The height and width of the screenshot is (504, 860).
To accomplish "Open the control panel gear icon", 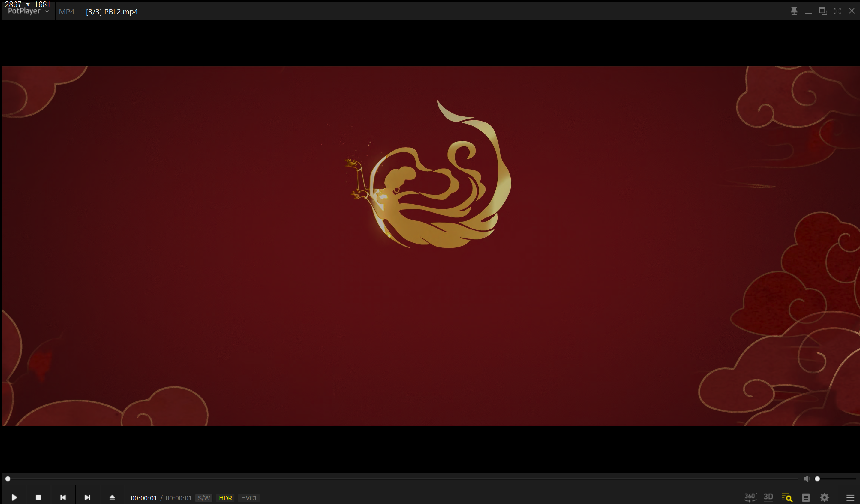I will (825, 497).
